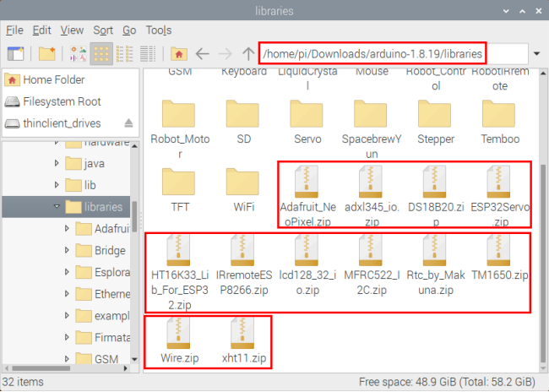Switch to detailed list view mode
The height and width of the screenshot is (392, 549).
click(x=148, y=54)
